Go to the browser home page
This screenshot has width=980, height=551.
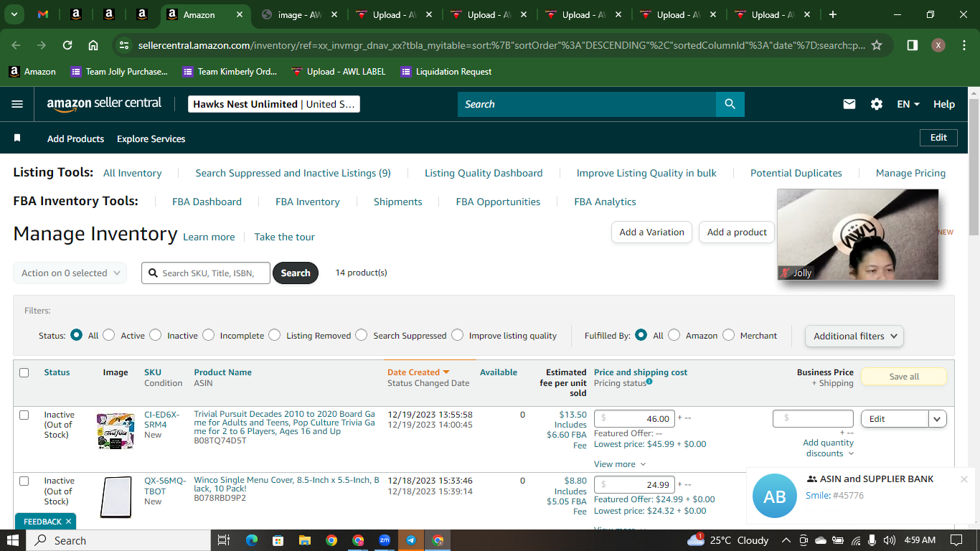(93, 45)
